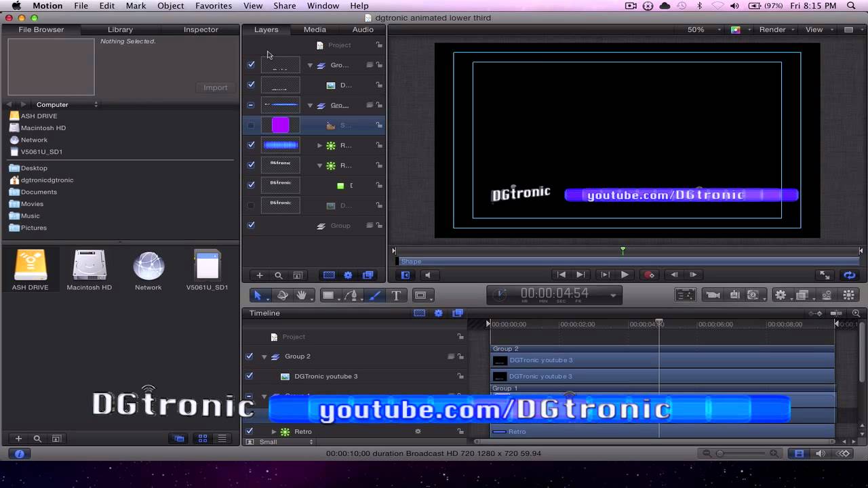Search the Layers list

click(279, 275)
